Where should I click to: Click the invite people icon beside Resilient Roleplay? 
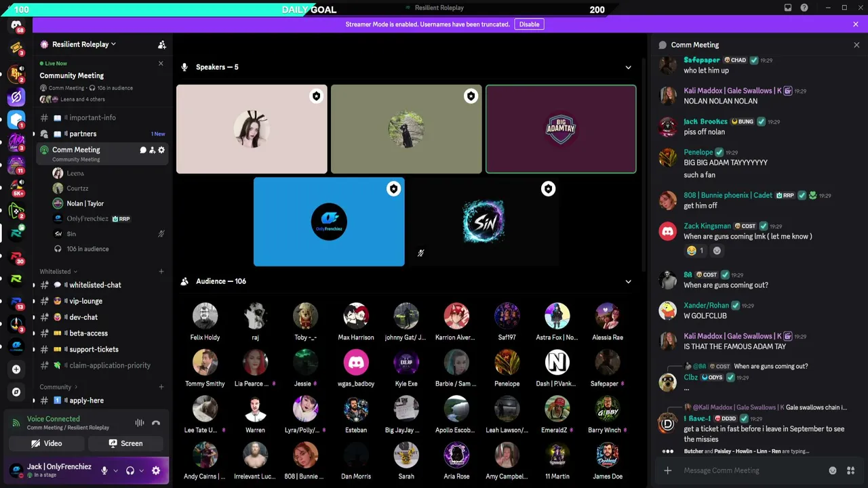click(161, 45)
